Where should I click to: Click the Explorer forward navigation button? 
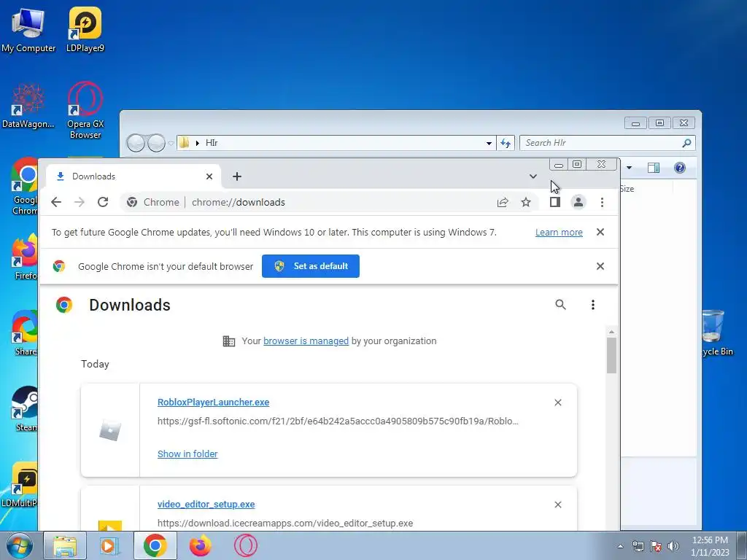(156, 143)
